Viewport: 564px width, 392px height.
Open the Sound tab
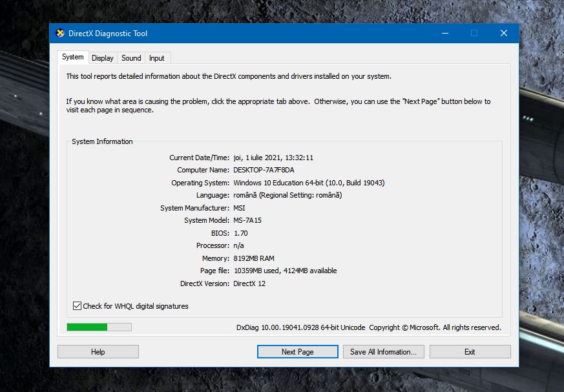point(131,58)
